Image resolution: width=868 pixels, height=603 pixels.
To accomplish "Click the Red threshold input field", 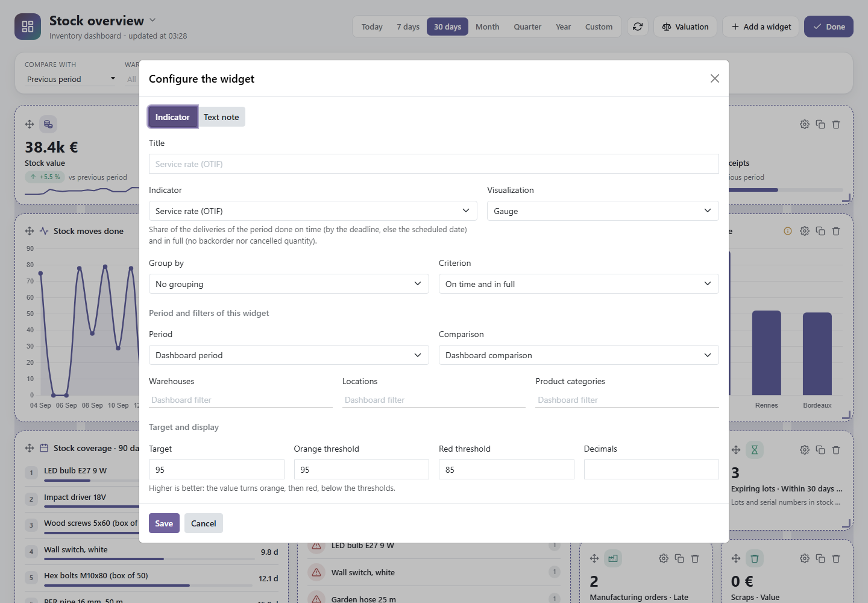I will coord(506,470).
